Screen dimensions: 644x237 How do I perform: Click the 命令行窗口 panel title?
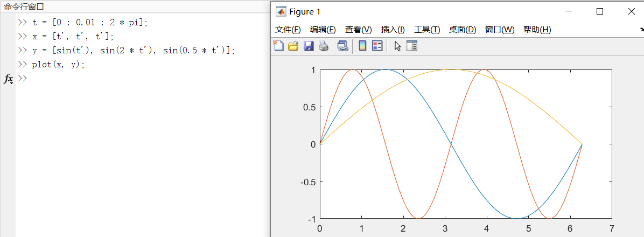(x=24, y=7)
